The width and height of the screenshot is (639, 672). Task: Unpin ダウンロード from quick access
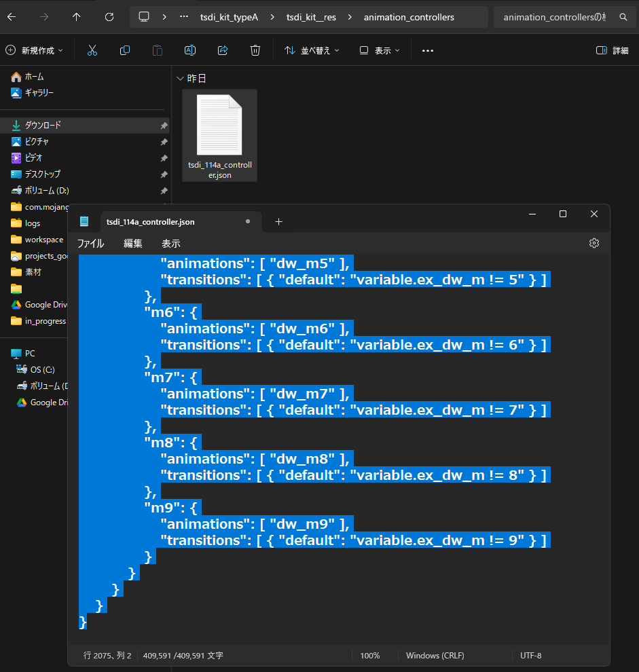[164, 126]
